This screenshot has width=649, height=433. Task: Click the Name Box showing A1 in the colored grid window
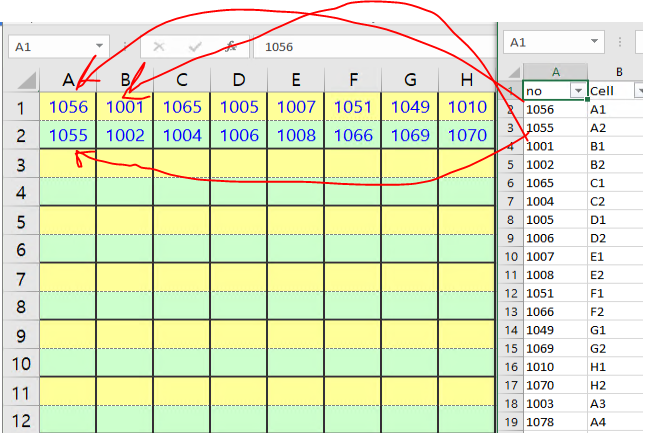pos(58,46)
